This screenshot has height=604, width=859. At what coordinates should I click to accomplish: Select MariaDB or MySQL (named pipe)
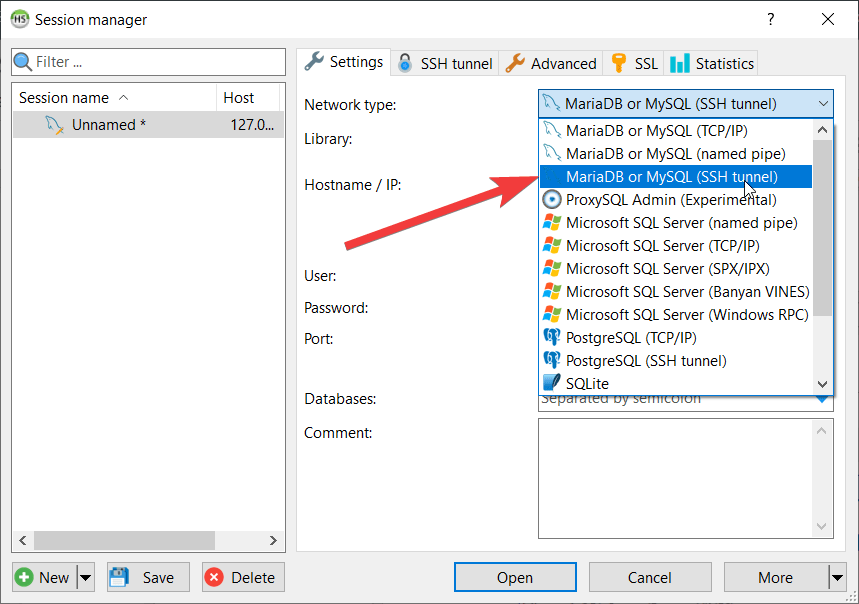[x=675, y=154]
